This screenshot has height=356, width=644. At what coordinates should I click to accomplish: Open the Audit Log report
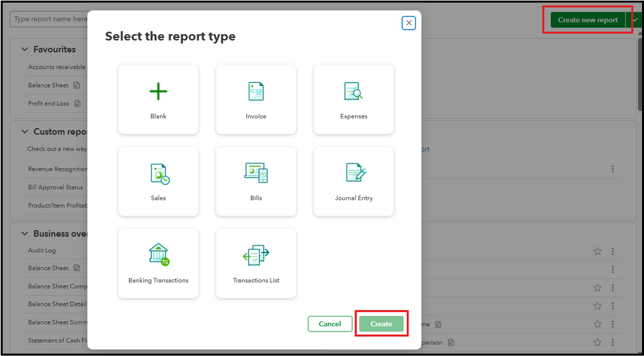pos(42,250)
